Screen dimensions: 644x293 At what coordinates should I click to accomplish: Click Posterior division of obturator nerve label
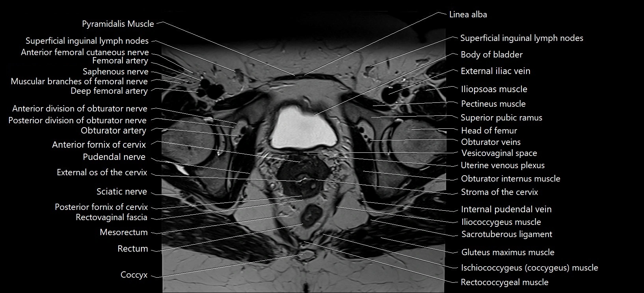(x=77, y=121)
